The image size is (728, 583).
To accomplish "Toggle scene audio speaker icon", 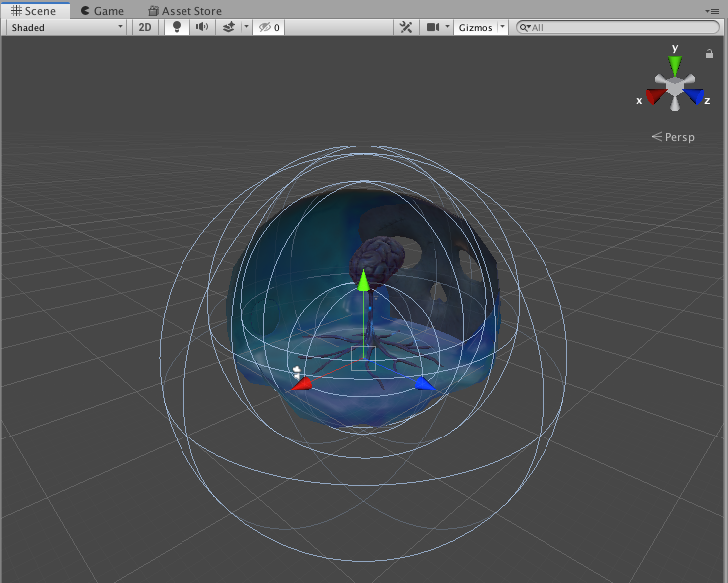I will pyautogui.click(x=201, y=27).
